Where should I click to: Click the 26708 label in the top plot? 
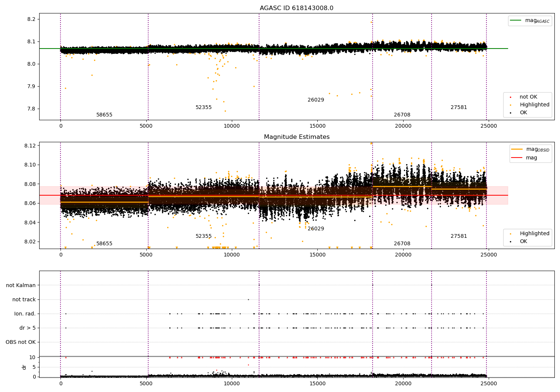coord(402,115)
